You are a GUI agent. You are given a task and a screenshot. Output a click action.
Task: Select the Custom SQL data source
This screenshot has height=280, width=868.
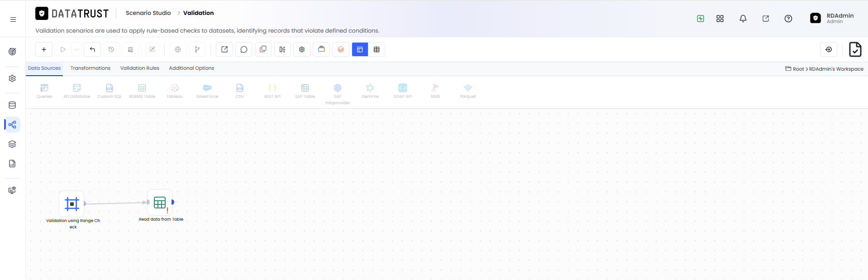click(x=110, y=91)
